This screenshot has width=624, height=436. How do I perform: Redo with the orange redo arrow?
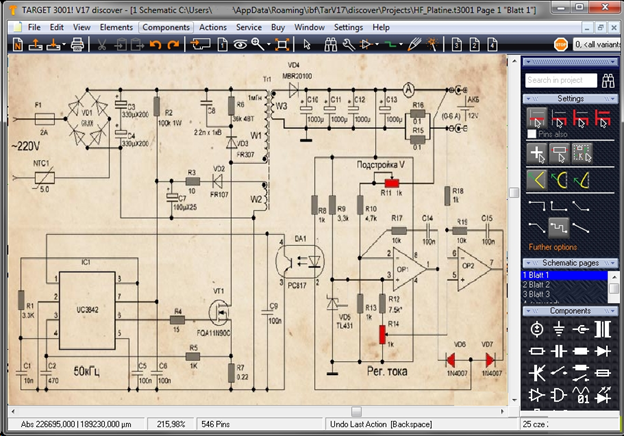point(174,44)
